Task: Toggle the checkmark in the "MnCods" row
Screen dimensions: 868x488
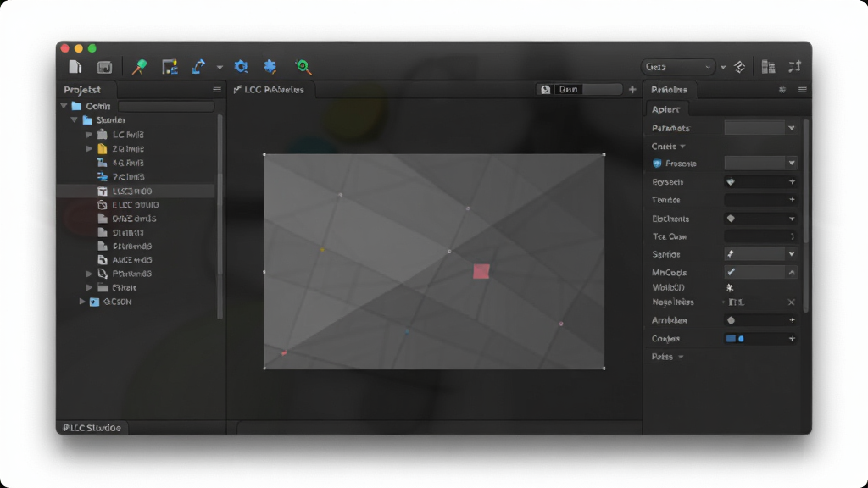Action: click(732, 272)
